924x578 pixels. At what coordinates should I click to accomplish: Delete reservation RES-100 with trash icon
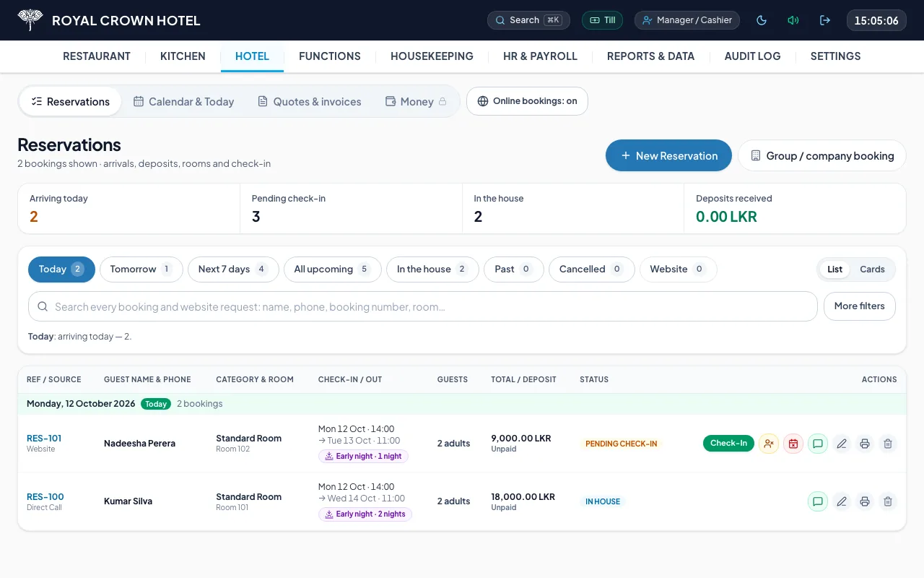[x=888, y=501]
